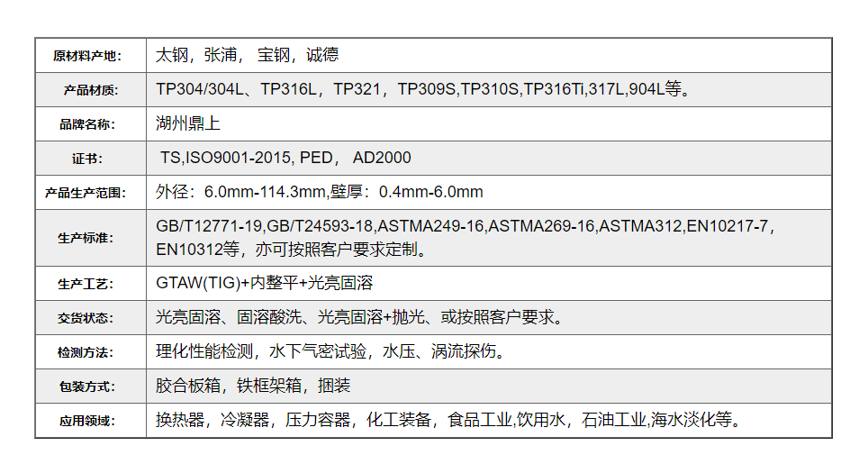Select the 产品材质 row header
The height and width of the screenshot is (473, 868).
click(90, 90)
